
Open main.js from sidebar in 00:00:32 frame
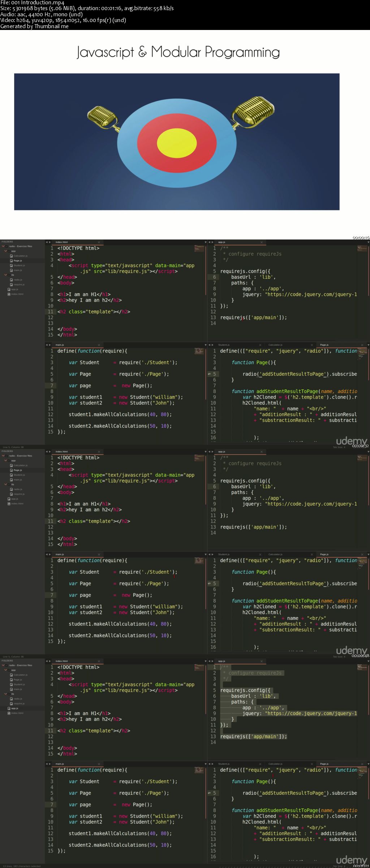18,270
